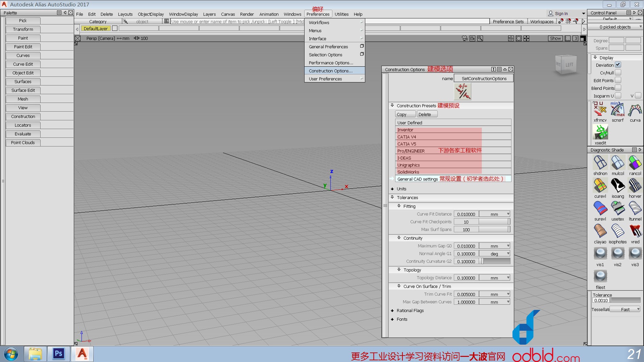Viewport: 644px width, 362px height.
Task: Select the shdnon diagnostic shade icon
Action: [600, 163]
